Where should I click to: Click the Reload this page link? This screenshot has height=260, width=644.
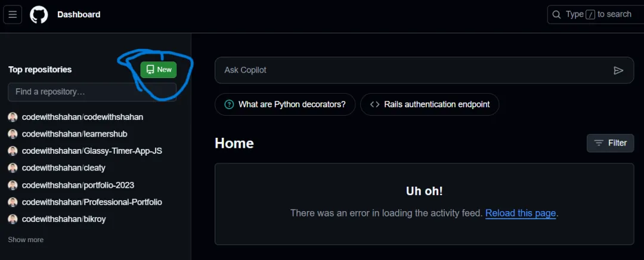click(x=521, y=213)
